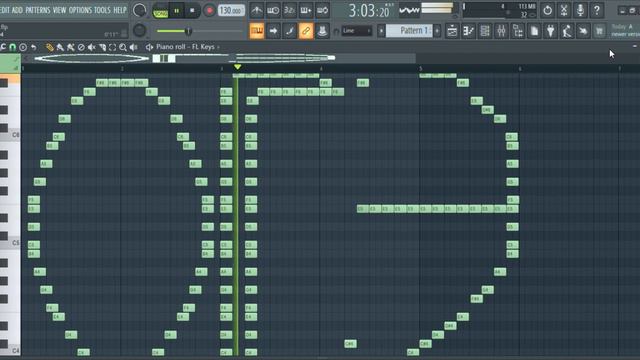This screenshot has height=360, width=640.
Task: Click the question mark help icon
Action: [x=597, y=10]
